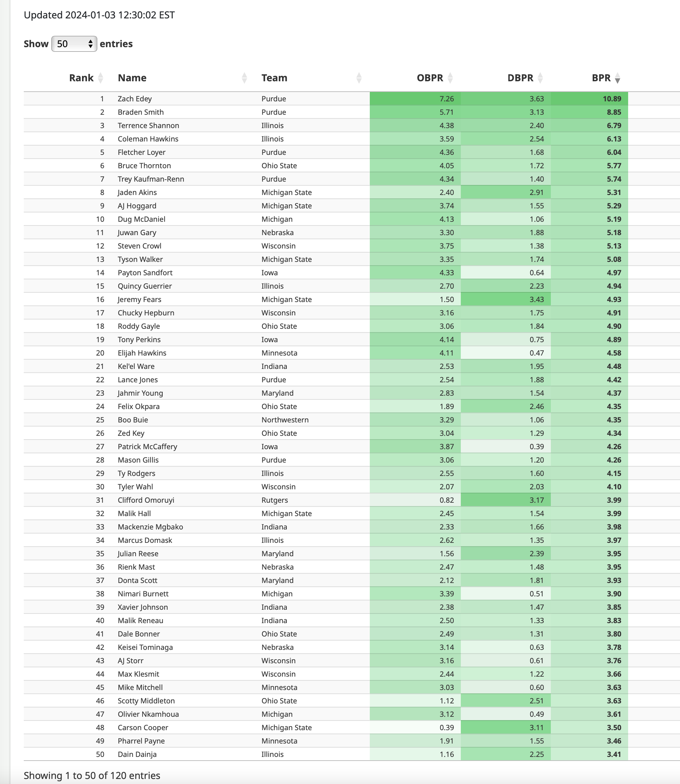Click the Team column sort arrows

point(359,78)
